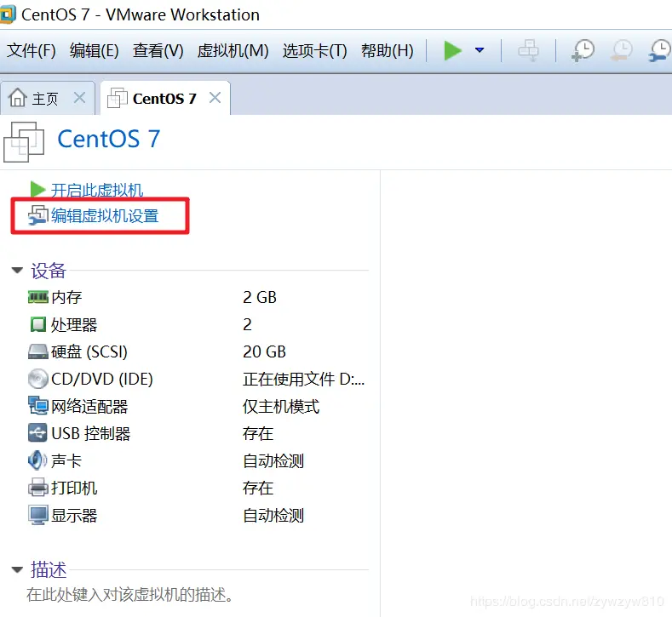Click the description field 在此处键入对该虚拟机的描述
672x617 pixels.
[129, 595]
